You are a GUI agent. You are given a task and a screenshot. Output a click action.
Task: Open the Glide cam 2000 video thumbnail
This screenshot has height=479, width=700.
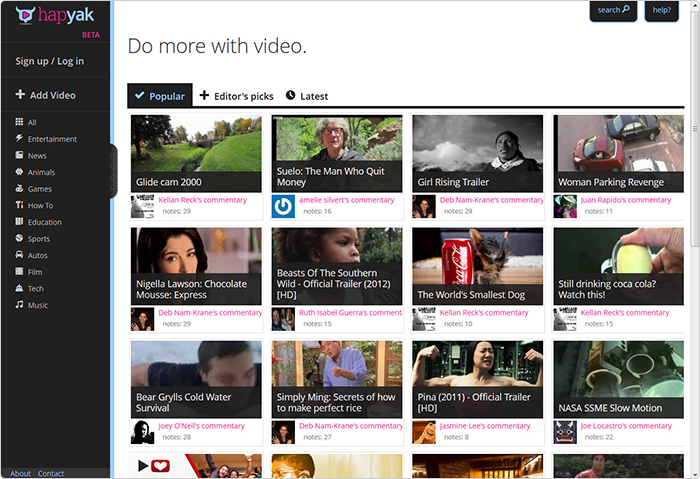[196, 154]
